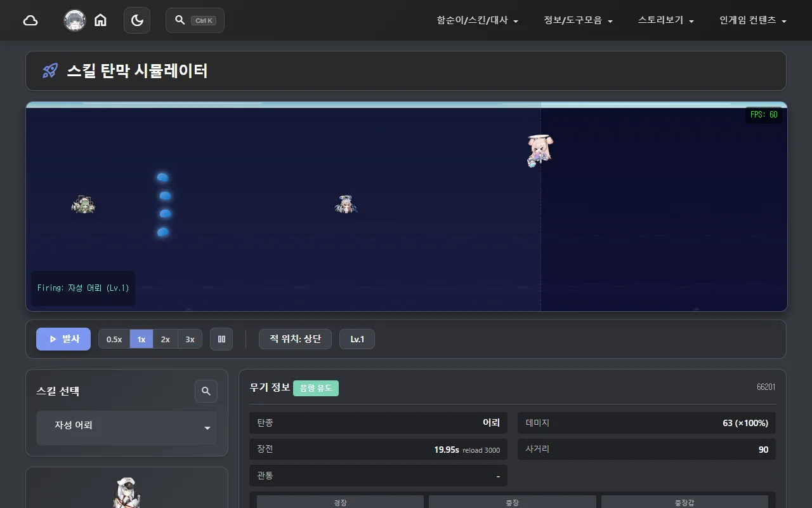Open the 함순이/스킨/대사 dropdown menu

pyautogui.click(x=478, y=20)
